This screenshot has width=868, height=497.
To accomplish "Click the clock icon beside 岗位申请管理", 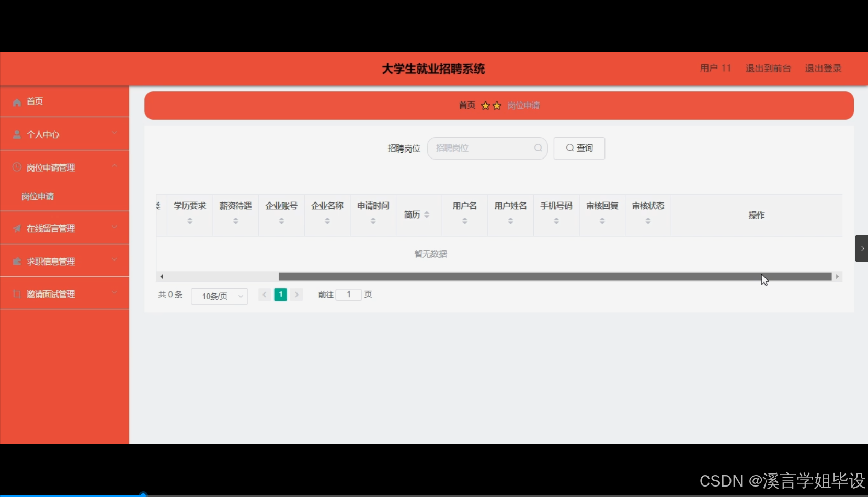I will click(x=17, y=167).
